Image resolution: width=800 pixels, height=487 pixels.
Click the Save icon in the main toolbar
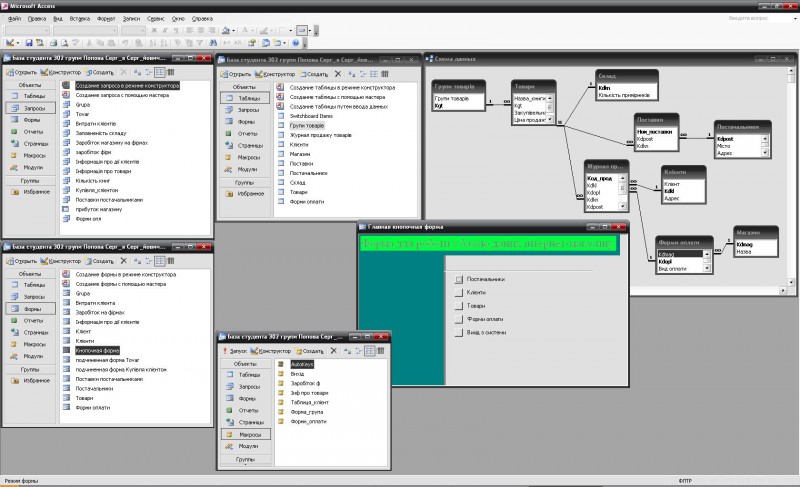click(x=29, y=43)
